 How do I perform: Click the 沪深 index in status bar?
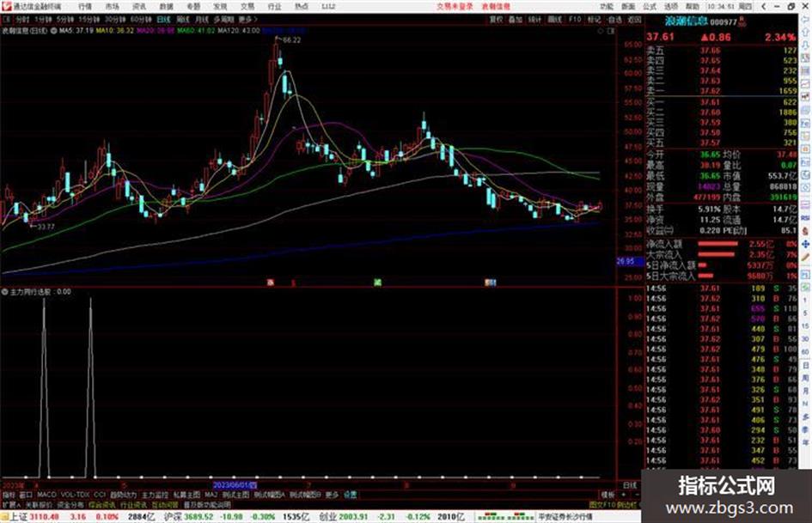click(173, 517)
